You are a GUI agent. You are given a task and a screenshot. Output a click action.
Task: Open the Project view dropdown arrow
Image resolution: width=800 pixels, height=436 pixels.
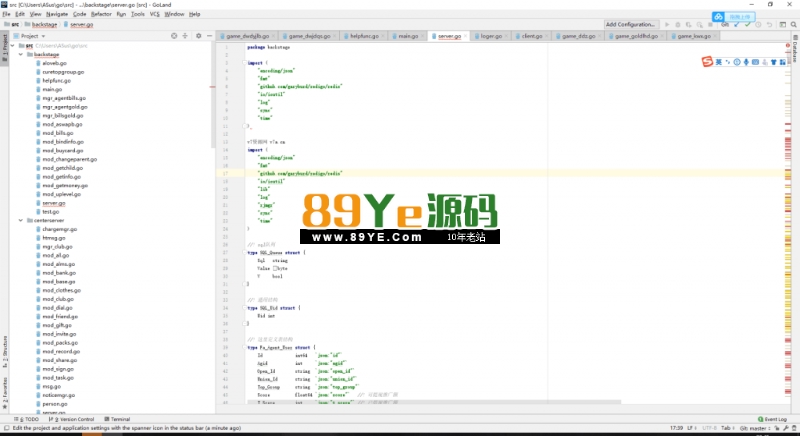pyautogui.click(x=43, y=36)
